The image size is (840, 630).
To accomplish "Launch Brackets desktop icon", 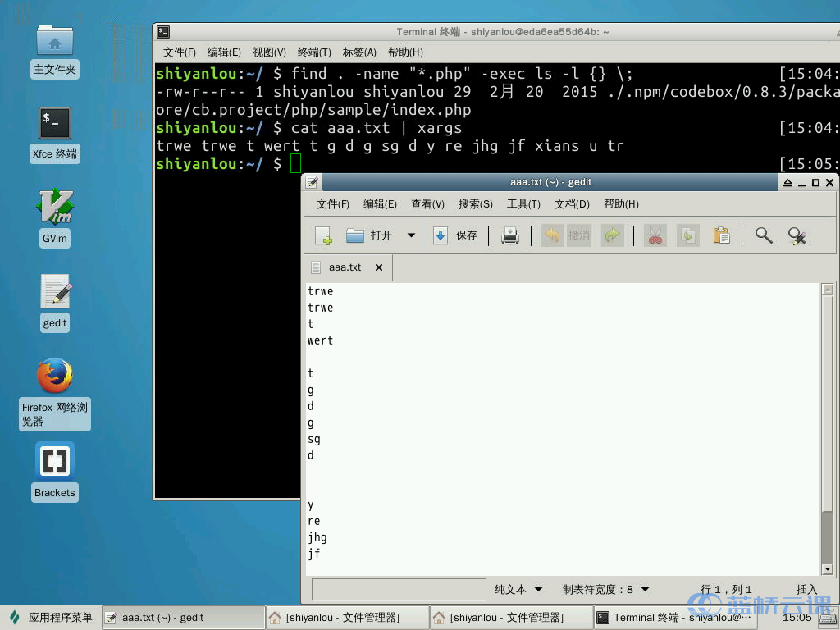I will click(55, 472).
